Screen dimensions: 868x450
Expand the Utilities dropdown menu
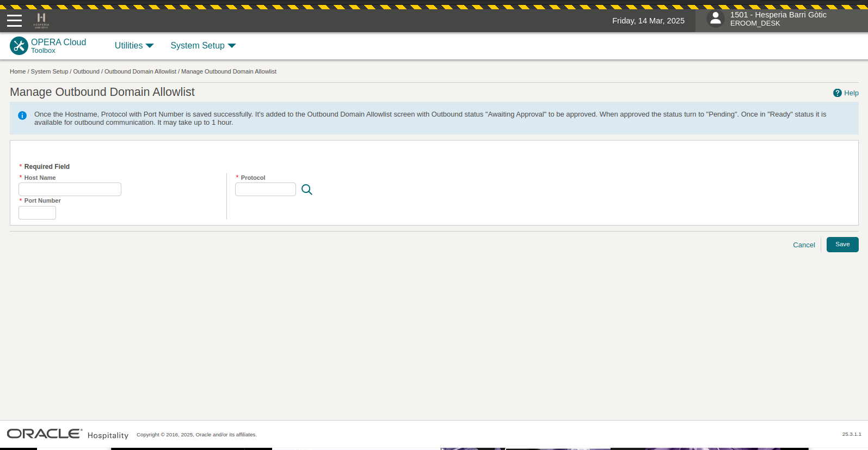tap(134, 46)
